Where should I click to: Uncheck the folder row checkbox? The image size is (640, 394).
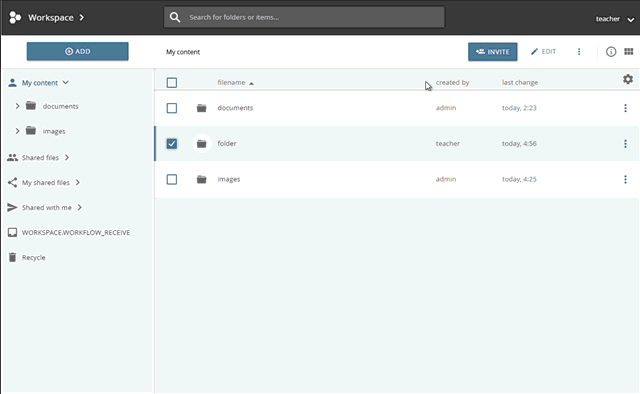tap(172, 144)
